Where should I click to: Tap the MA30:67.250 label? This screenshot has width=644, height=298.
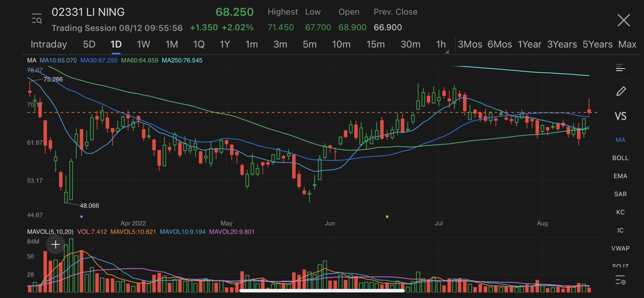tap(99, 60)
